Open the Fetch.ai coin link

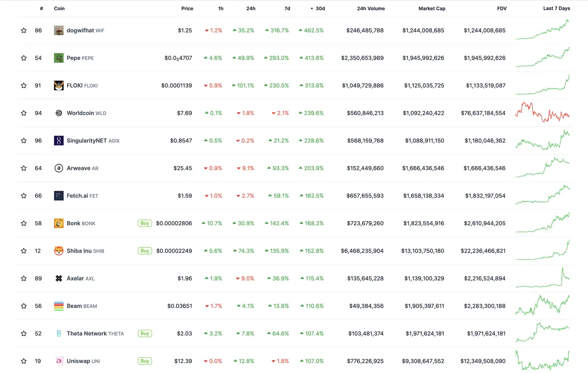pos(77,196)
